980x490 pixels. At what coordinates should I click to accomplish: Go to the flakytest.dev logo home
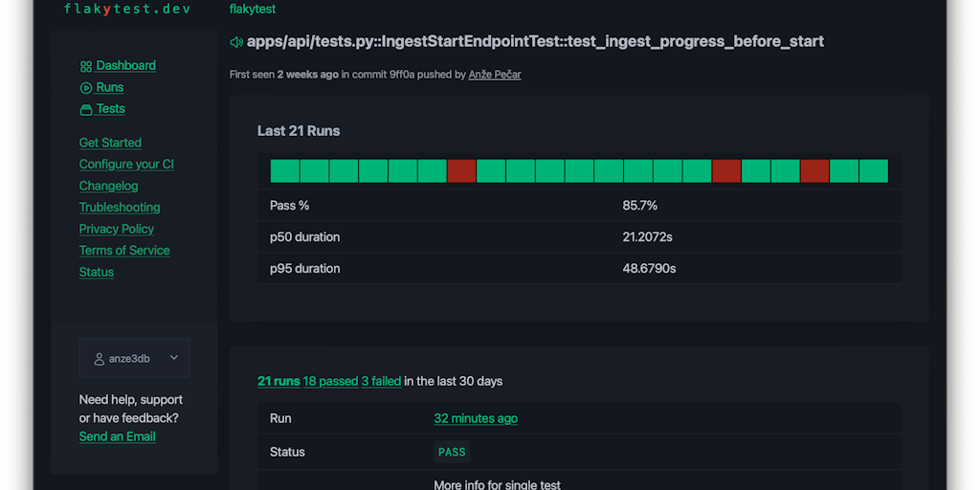click(x=126, y=9)
